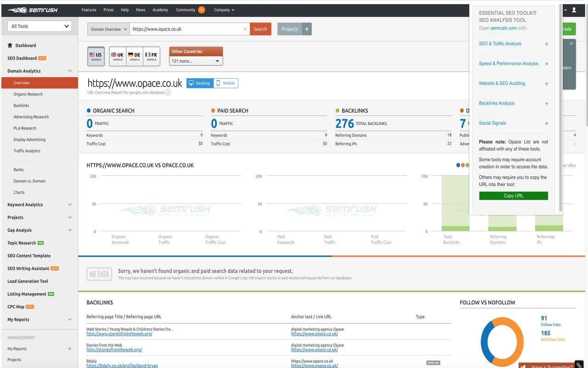Switch to Mobile view
Image resolution: width=588 pixels, height=368 pixels.
point(226,83)
